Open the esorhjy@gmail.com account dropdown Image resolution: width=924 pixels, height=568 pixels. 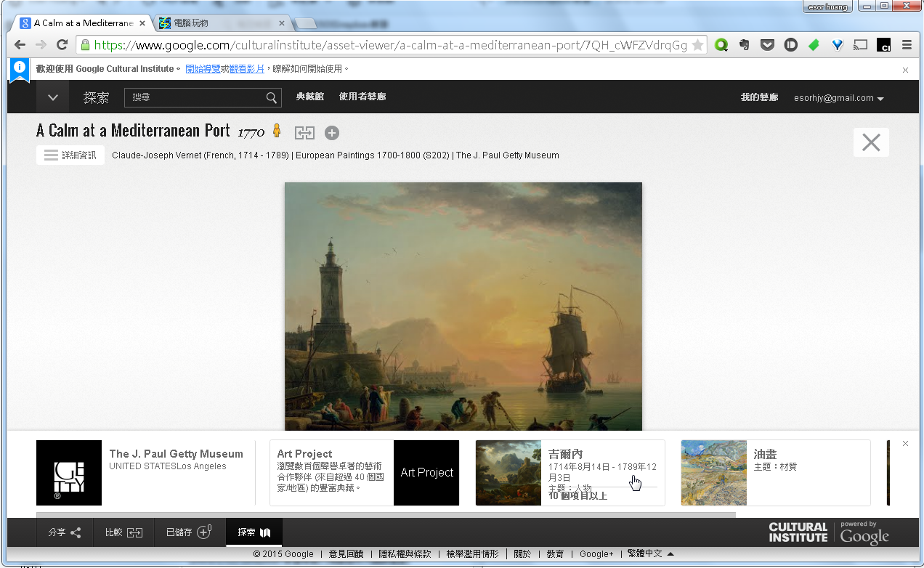pyautogui.click(x=839, y=98)
